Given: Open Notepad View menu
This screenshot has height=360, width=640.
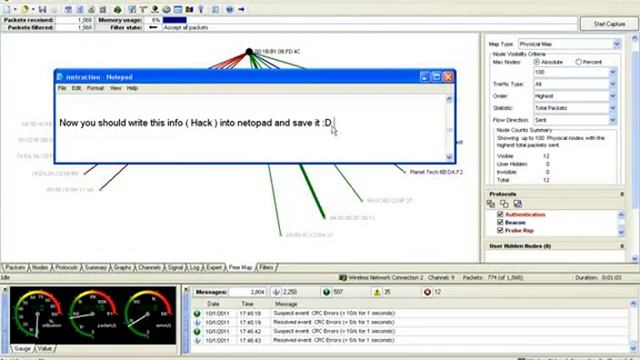Looking at the screenshot, I should point(116,88).
